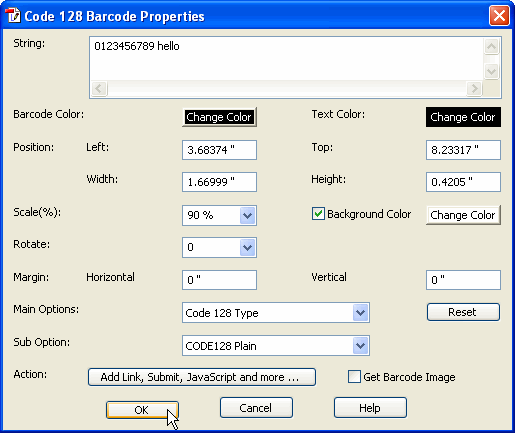Open Main Options Code 128 Type dropdown
This screenshot has width=515, height=433.
coord(360,313)
